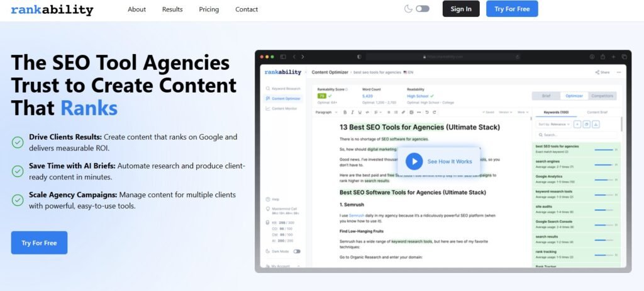Toggle Dark Mode switch in app sidebar

tap(297, 251)
